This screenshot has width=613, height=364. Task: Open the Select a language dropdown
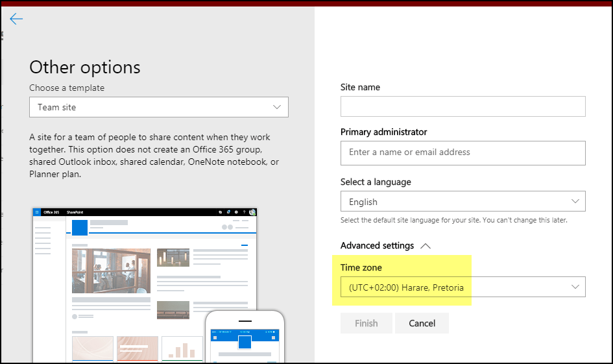(463, 201)
